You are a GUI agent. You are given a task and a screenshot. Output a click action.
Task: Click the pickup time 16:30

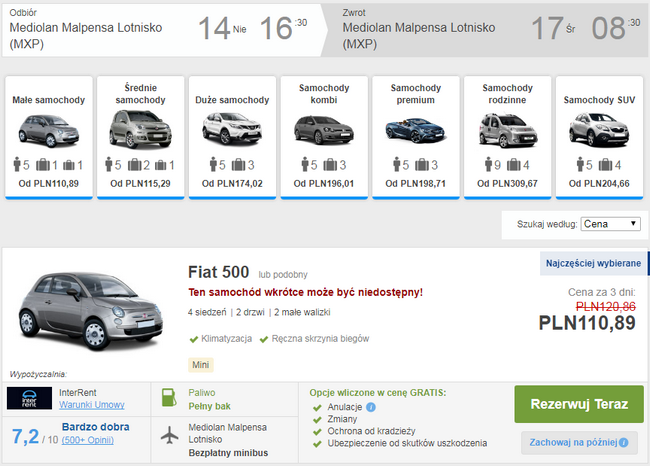point(284,28)
